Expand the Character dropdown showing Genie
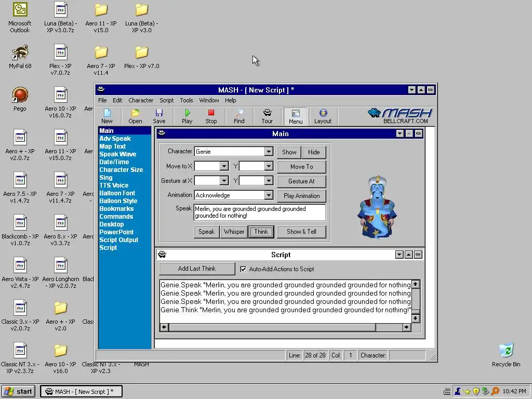The width and height of the screenshot is (532, 399). coord(269,151)
